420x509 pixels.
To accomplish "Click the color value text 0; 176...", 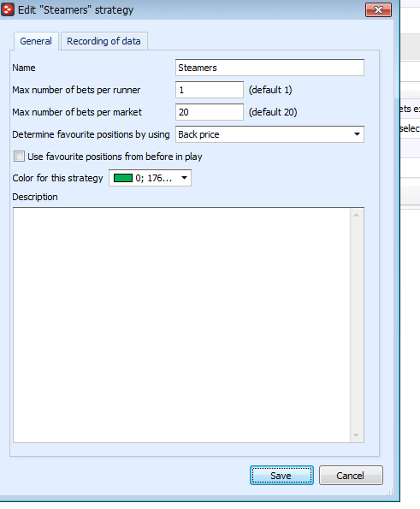I will pyautogui.click(x=153, y=178).
